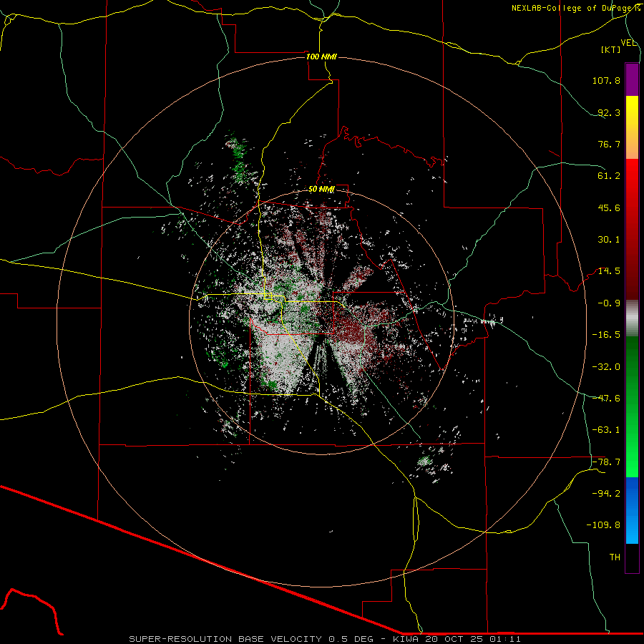Click the -47.6 velocity scale value
The width and height of the screenshot is (644, 644).
pyautogui.click(x=606, y=399)
